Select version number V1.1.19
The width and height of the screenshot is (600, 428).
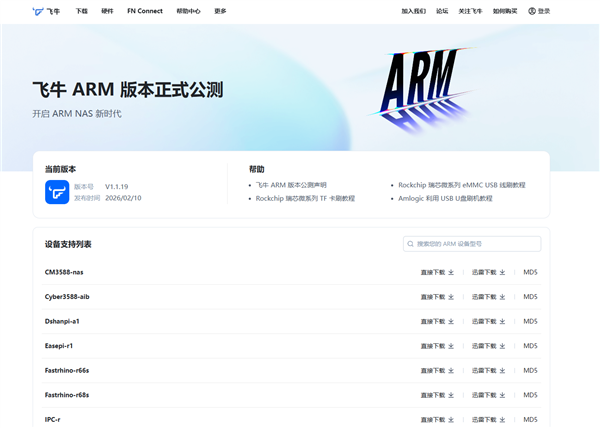[117, 187]
